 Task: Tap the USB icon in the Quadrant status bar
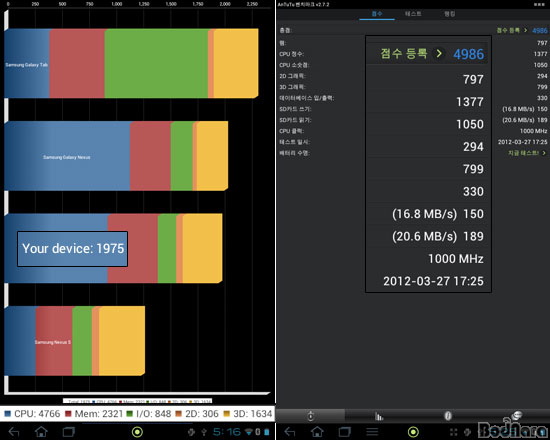204,432
